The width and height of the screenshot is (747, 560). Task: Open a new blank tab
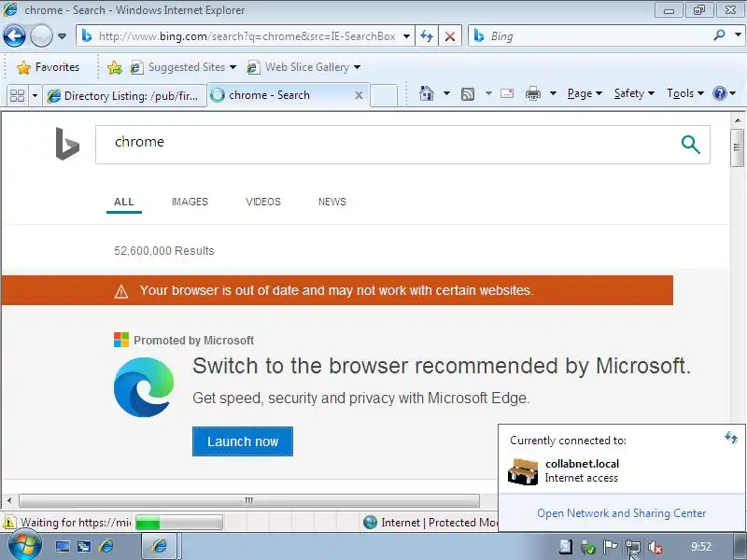point(384,95)
